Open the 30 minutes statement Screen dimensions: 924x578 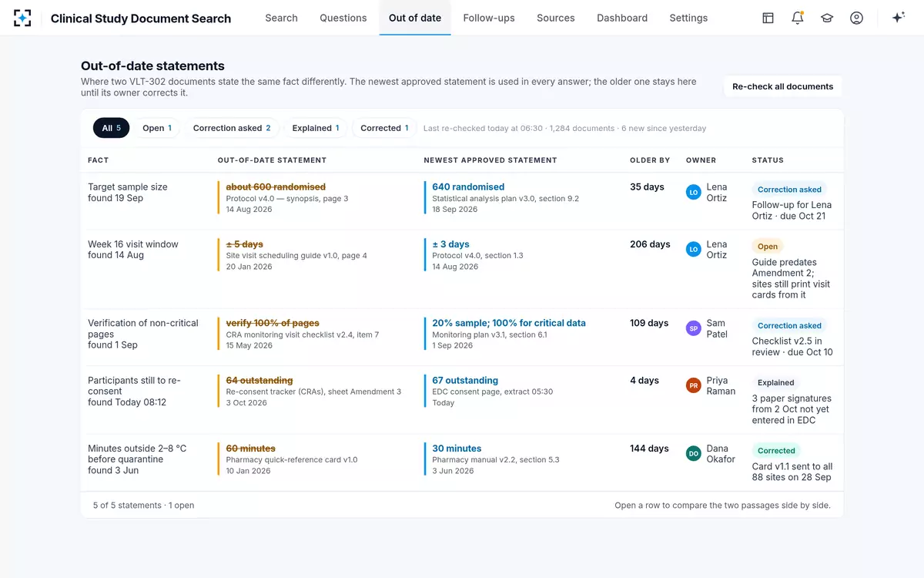tap(457, 448)
